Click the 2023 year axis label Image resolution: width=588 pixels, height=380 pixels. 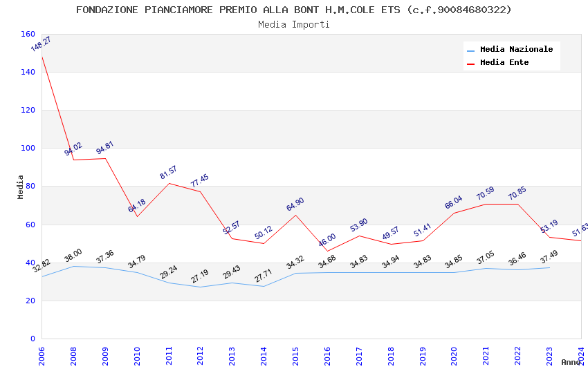tap(549, 356)
